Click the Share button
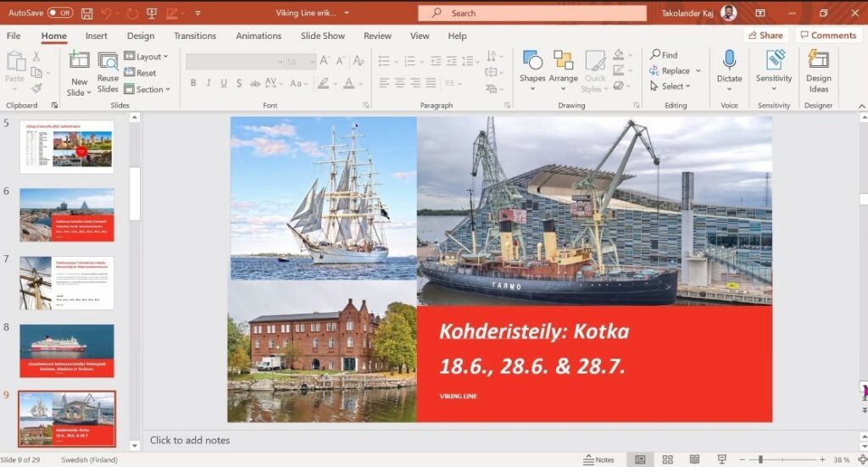The height and width of the screenshot is (467, 868). tap(765, 36)
